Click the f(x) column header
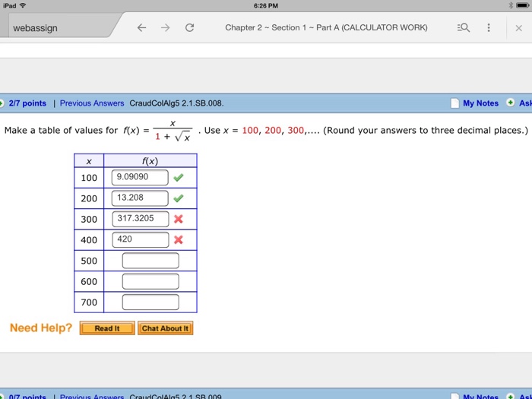The height and width of the screenshot is (399, 532). pos(150,161)
